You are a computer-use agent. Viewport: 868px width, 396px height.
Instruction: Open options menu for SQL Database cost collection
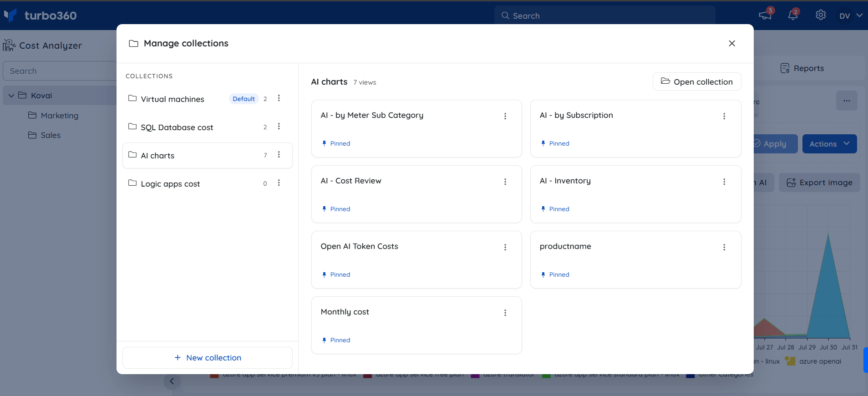[279, 127]
